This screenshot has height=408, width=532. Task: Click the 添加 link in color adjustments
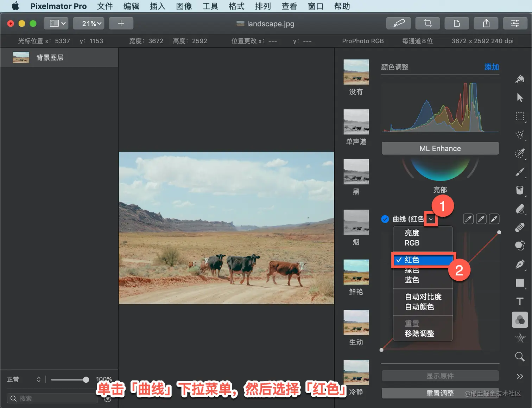[x=492, y=67]
